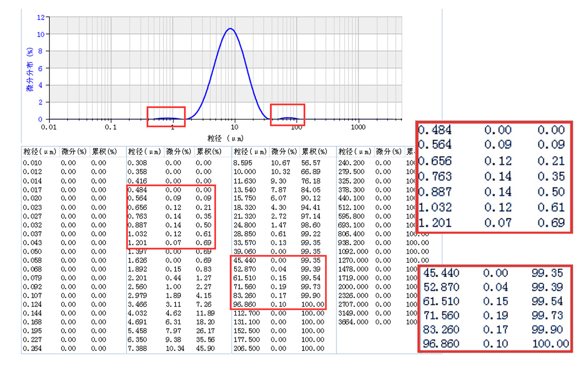Click the 3664.000 particle size cell

[353, 322]
